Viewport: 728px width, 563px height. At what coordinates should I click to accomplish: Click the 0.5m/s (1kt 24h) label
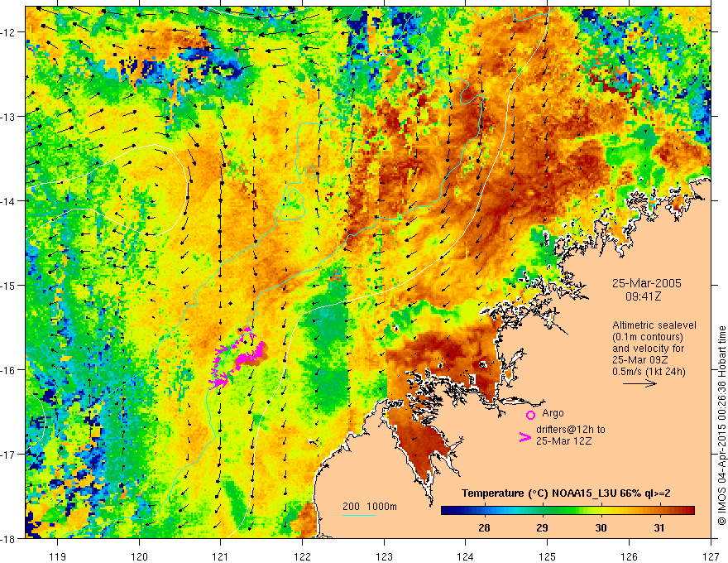[x=649, y=372]
